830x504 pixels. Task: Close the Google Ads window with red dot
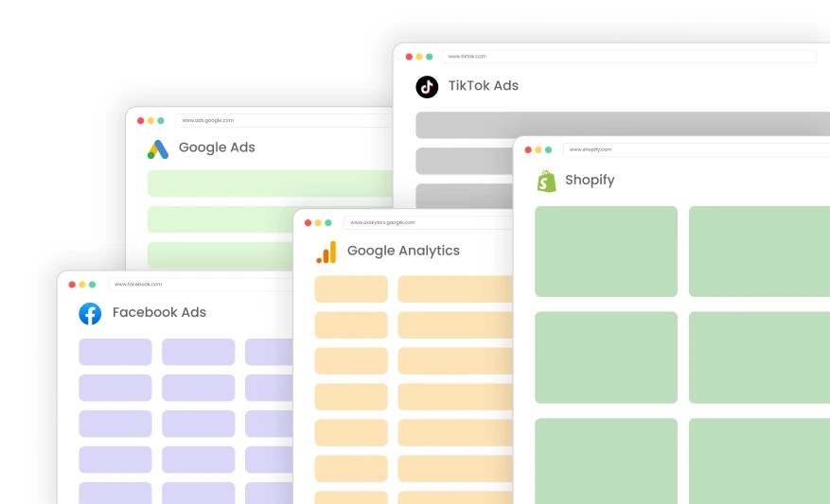point(140,121)
